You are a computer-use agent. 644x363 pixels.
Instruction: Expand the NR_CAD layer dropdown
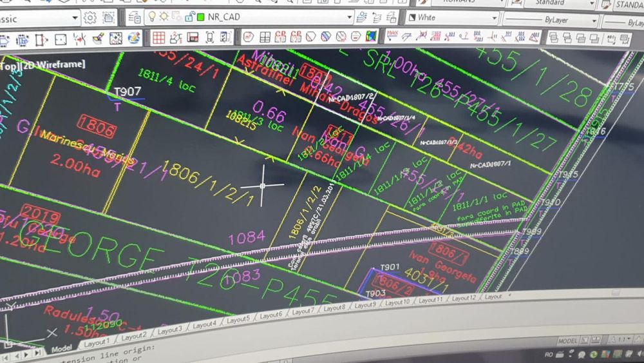[349, 17]
